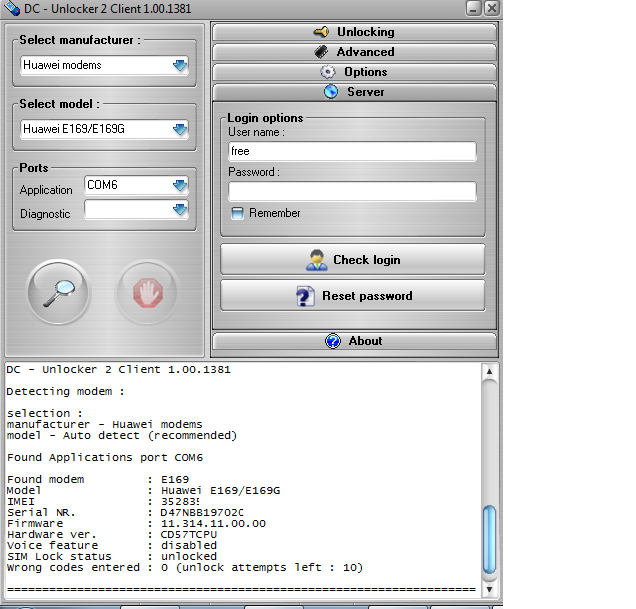Open the Options section
636x609 pixels.
(x=354, y=72)
